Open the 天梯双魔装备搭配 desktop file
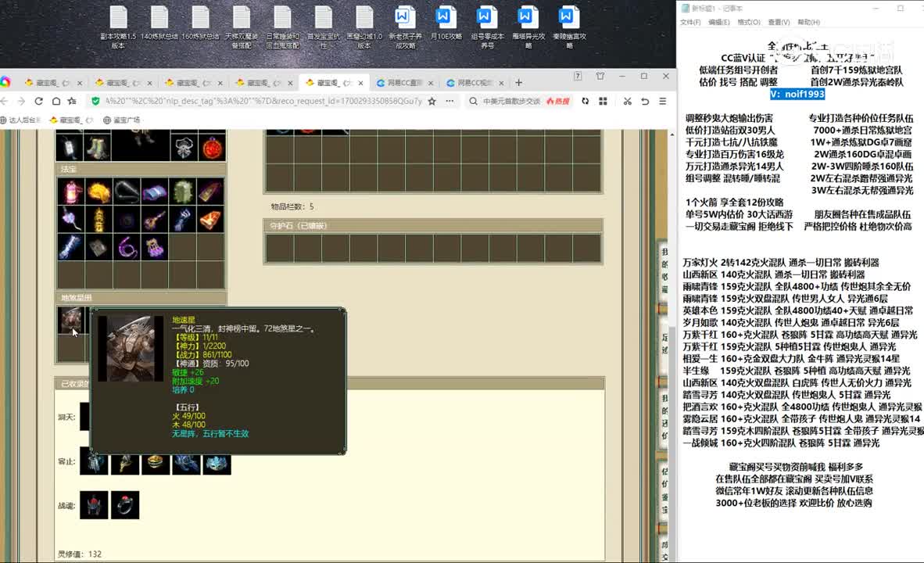This screenshot has width=924, height=563. tap(241, 27)
